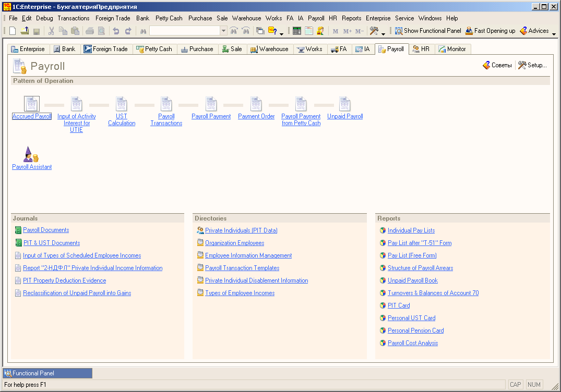Open the calendar toolbar icon

click(x=308, y=31)
